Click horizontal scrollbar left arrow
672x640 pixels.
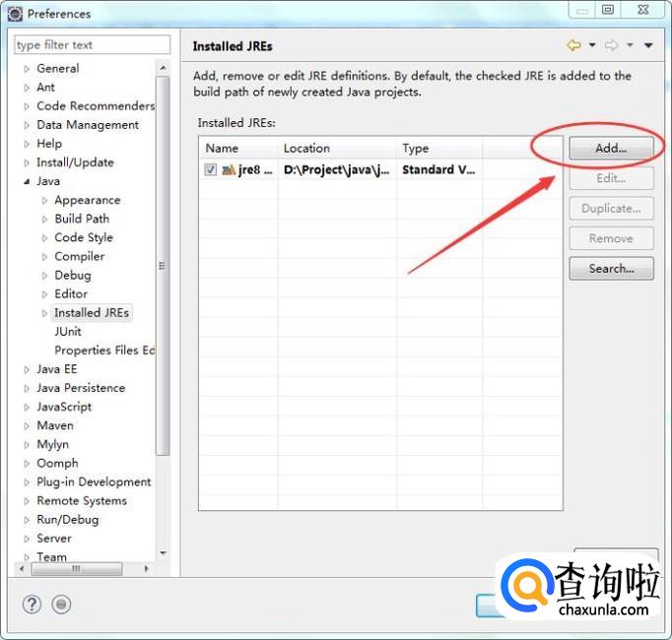pyautogui.click(x=22, y=569)
